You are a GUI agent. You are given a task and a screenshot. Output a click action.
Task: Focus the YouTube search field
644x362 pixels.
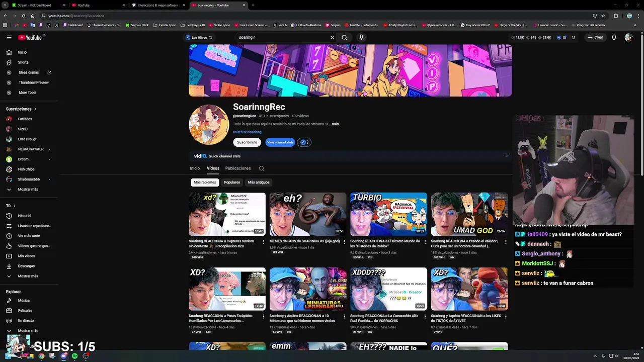coord(282,37)
